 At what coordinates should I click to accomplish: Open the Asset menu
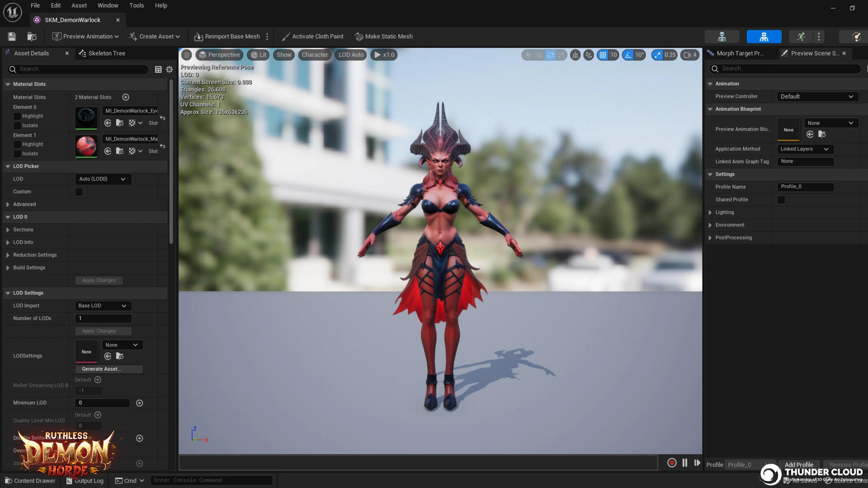(x=79, y=5)
